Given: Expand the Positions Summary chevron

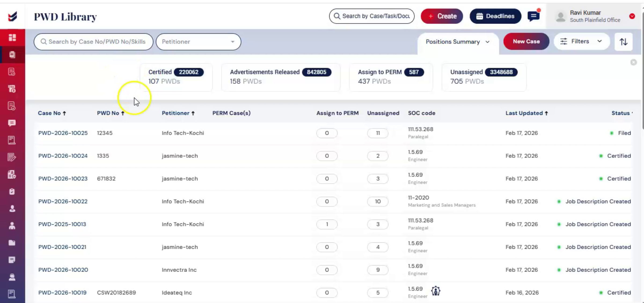Looking at the screenshot, I should click(488, 42).
